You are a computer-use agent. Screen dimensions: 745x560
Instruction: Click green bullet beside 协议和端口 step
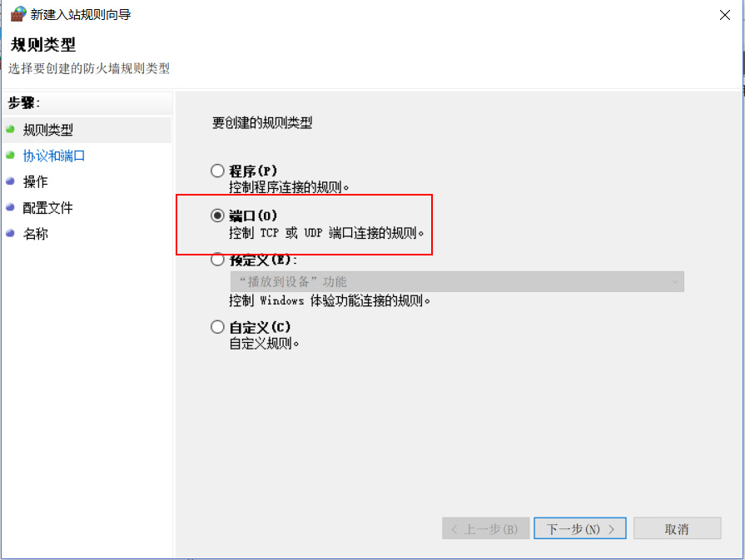(11, 156)
